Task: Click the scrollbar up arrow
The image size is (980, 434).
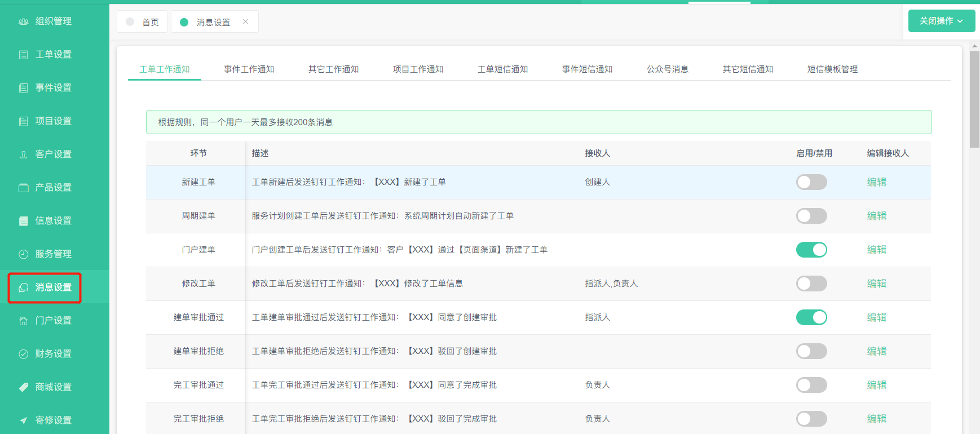Action: click(974, 46)
